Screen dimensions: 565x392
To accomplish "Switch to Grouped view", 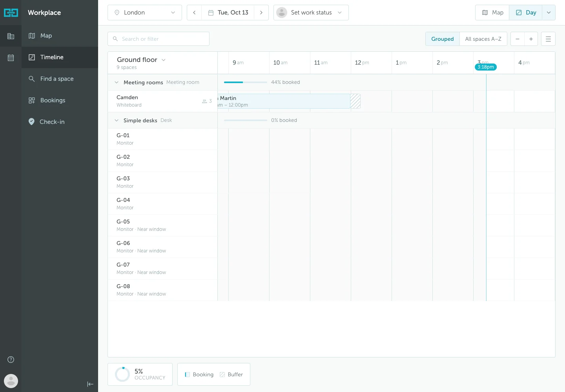I will tap(443, 39).
